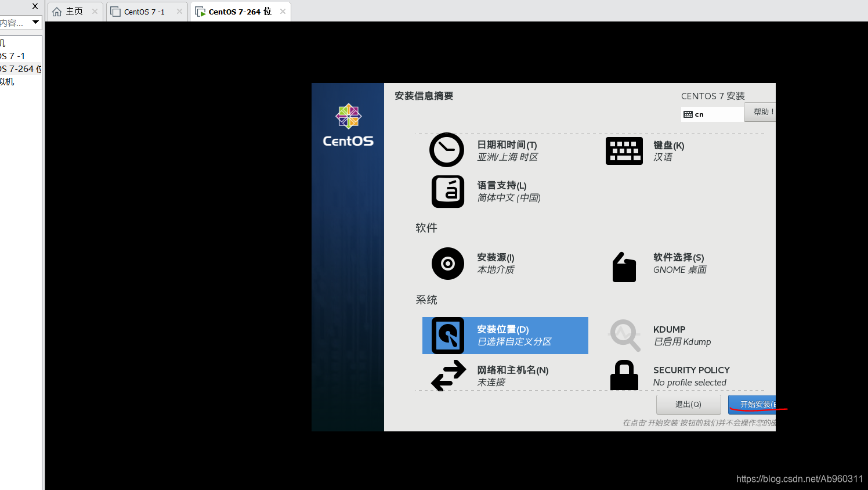This screenshot has height=490, width=868.
Task: Switch to the 主页 tab
Action: pos(75,12)
